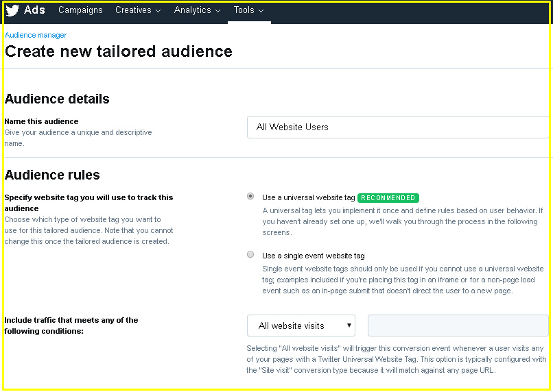Open the Tools menu

244,10
